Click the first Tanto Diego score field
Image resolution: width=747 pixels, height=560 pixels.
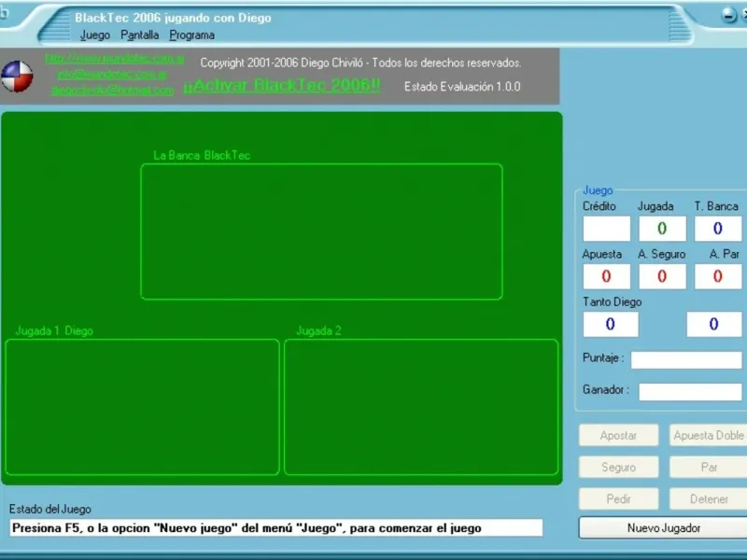coord(611,324)
